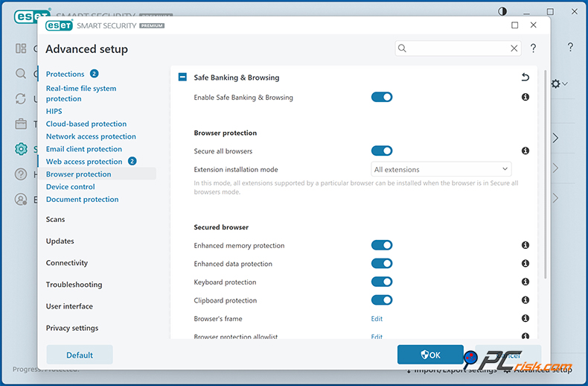Screen dimensions: 588x386
Task: Toggle Secure all browsers switch
Action: pos(382,151)
